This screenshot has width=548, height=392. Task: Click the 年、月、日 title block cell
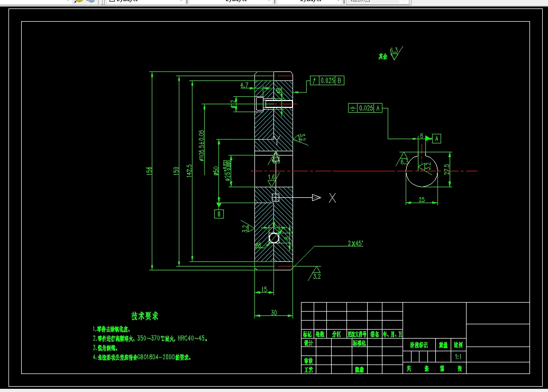392,334
